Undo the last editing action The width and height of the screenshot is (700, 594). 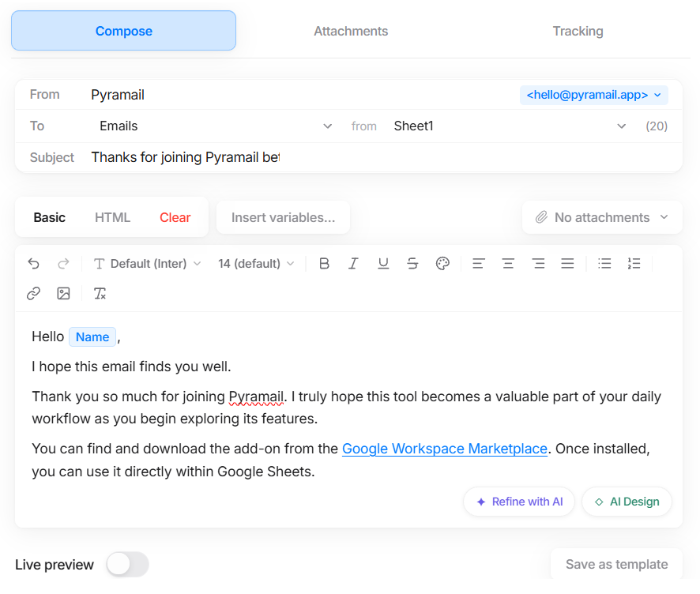[33, 263]
